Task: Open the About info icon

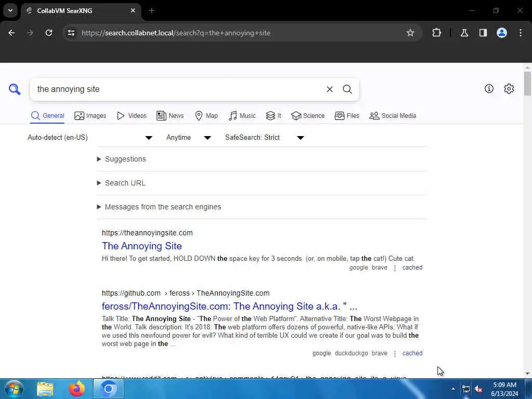Action: (x=489, y=88)
